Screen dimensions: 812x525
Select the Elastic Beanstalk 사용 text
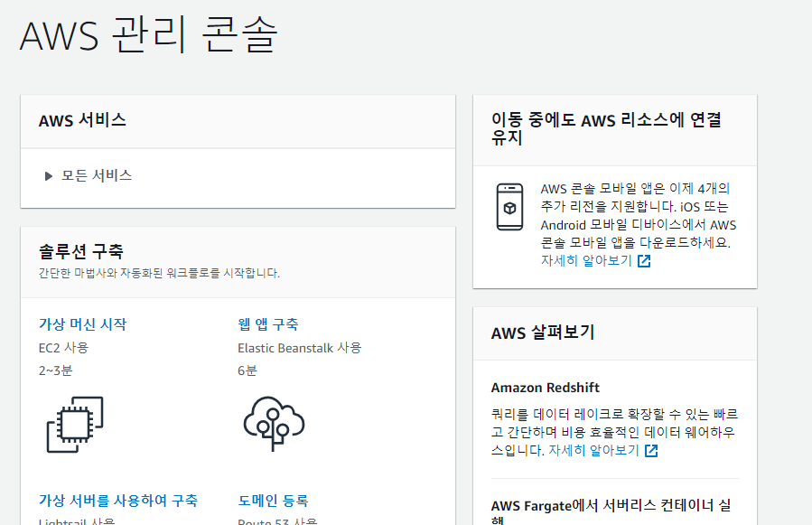[x=299, y=348]
